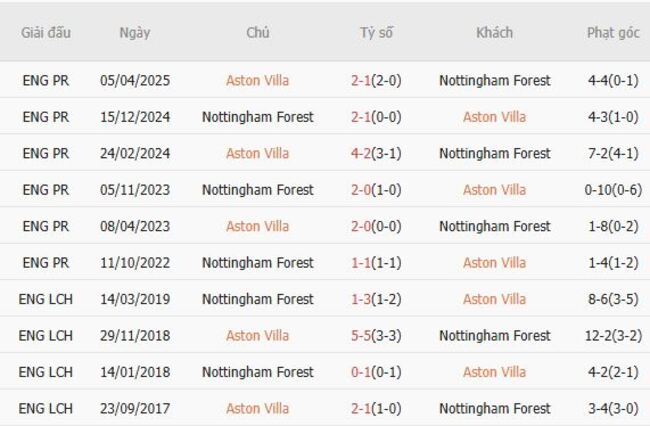This screenshot has width=650, height=426.
Task: Click Nottingham Forest away team on 24/02/2024
Action: pos(494,153)
